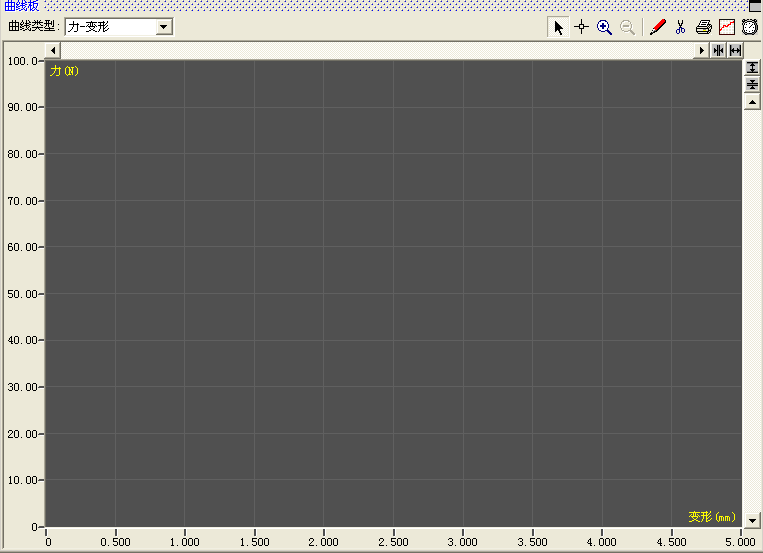Select the red pencil drawing tool
Image resolution: width=763 pixels, height=553 pixels.
point(657,27)
